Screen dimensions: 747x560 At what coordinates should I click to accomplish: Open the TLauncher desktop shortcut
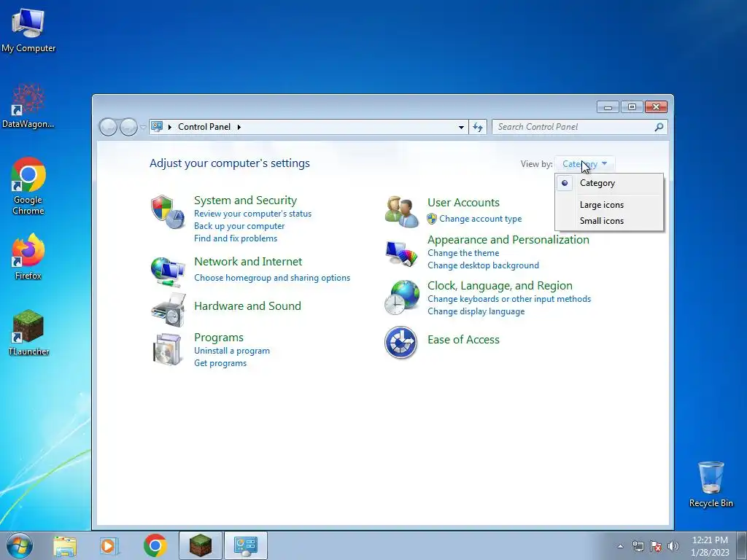coord(28,332)
